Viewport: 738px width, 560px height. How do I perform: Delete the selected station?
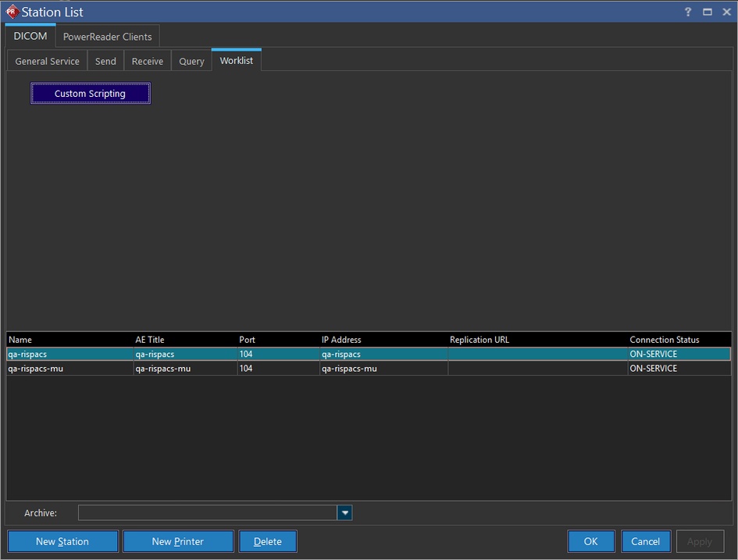click(268, 541)
